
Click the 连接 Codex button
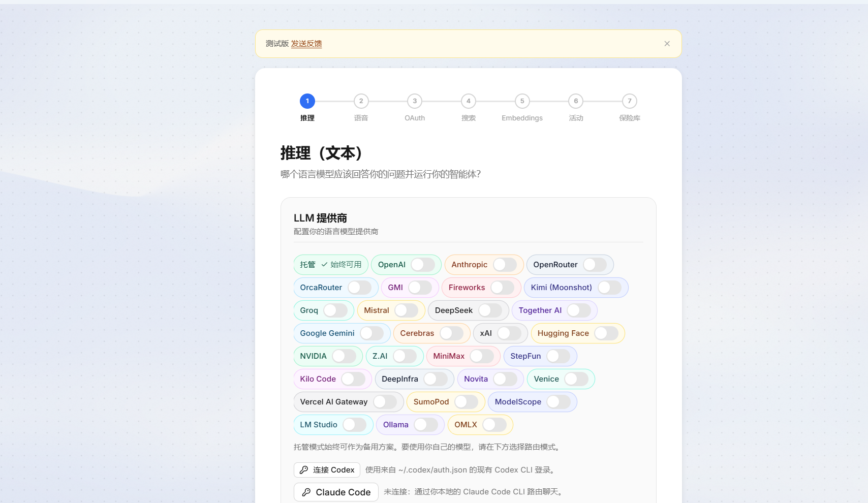(x=327, y=470)
